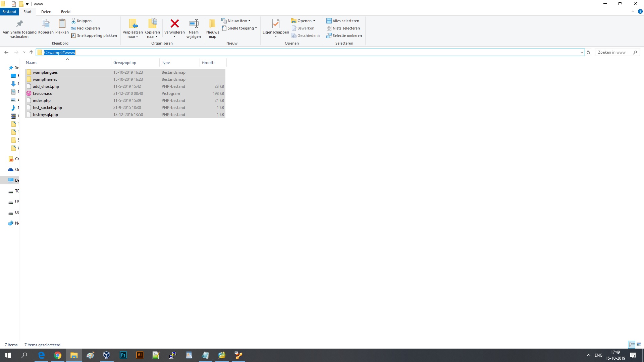
Task: Sort files by Gewijzigd op column
Action: tap(125, 63)
